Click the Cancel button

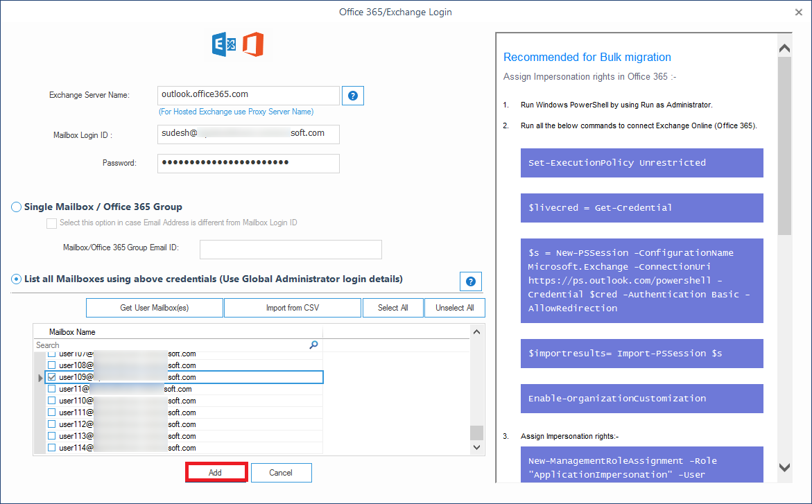click(282, 472)
